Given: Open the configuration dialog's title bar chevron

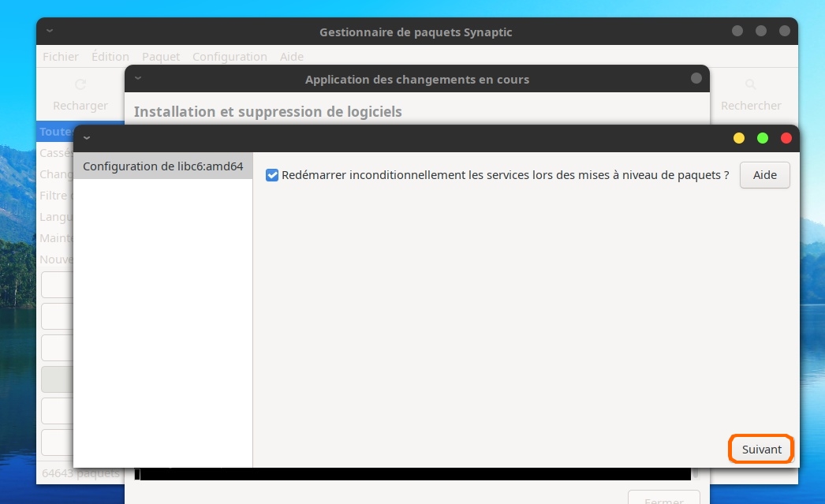Looking at the screenshot, I should [x=87, y=138].
